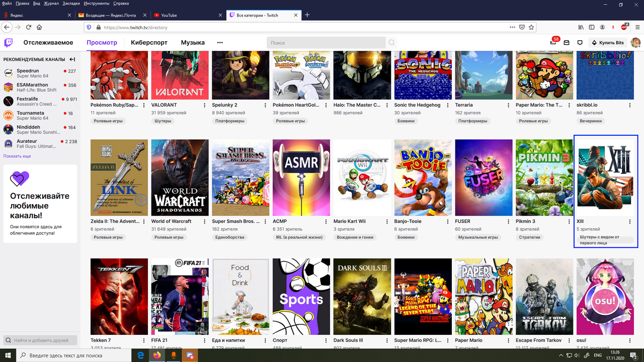
Task: Open the Киберспорт tab
Action: (x=149, y=43)
